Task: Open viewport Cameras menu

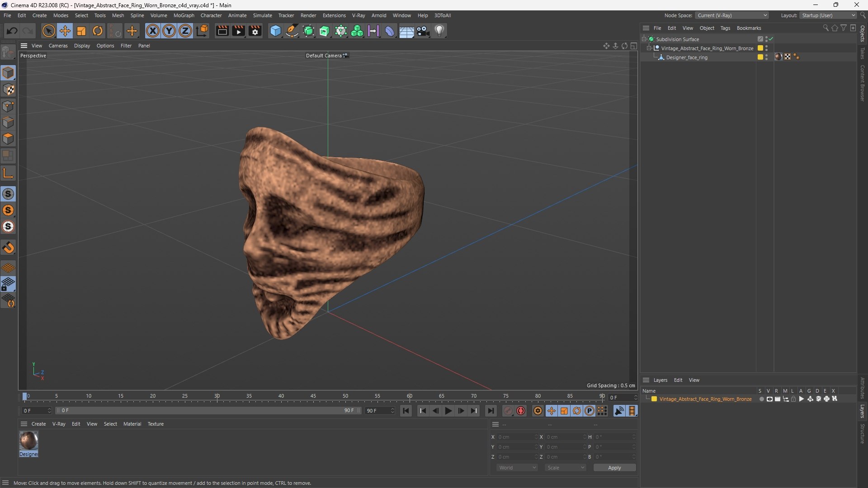Action: pos(58,46)
